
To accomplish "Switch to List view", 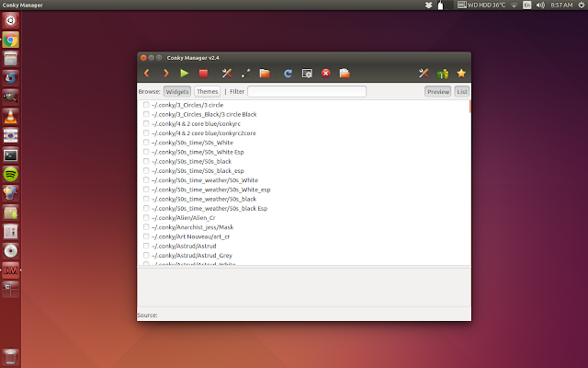I will click(462, 92).
